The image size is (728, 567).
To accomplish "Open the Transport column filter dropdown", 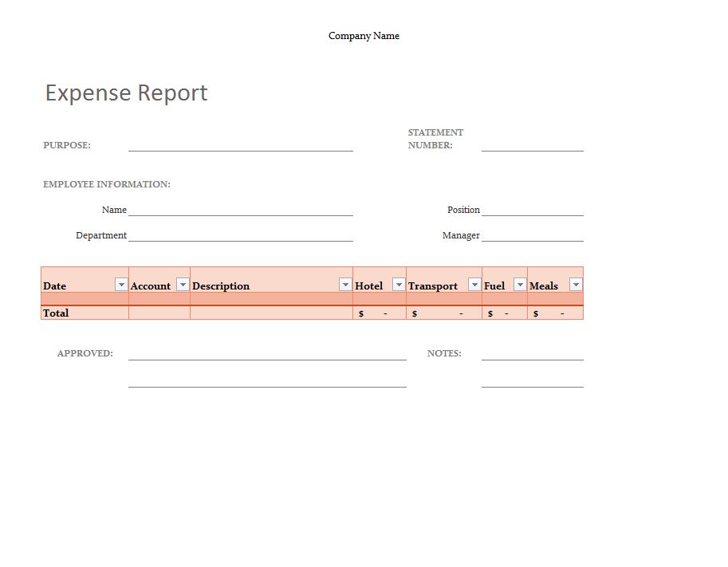I will [x=474, y=284].
